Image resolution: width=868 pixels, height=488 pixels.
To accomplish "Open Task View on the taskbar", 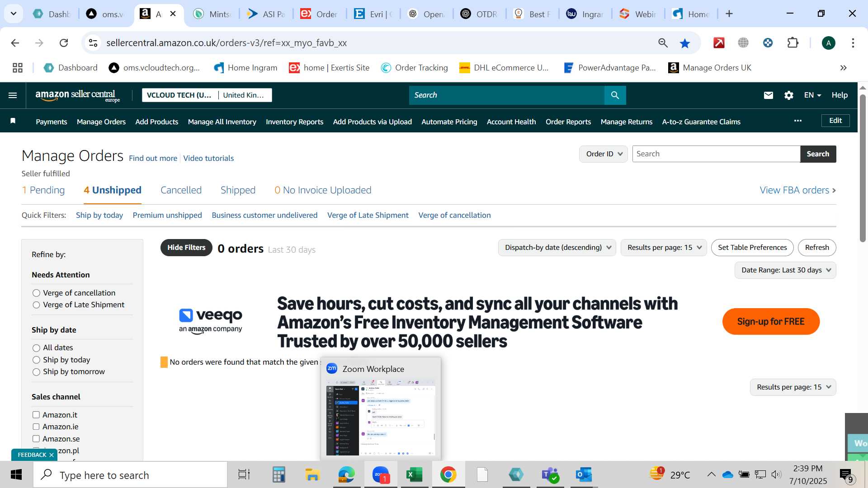I will (x=244, y=475).
